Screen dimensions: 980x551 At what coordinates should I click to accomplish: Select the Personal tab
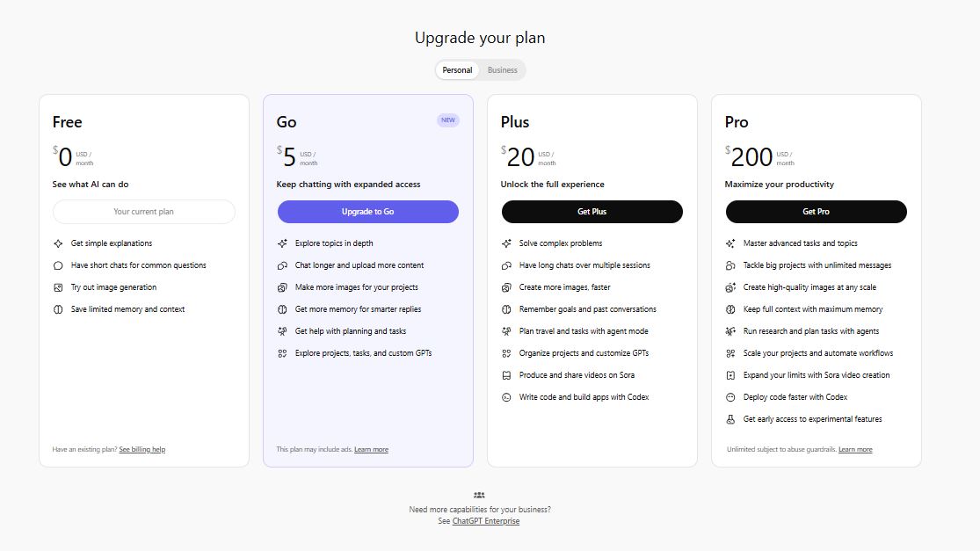[x=457, y=69]
